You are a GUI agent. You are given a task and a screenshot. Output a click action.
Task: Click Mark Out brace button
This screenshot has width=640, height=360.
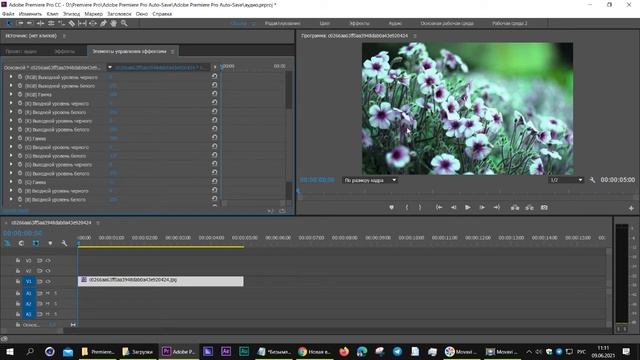(420, 207)
